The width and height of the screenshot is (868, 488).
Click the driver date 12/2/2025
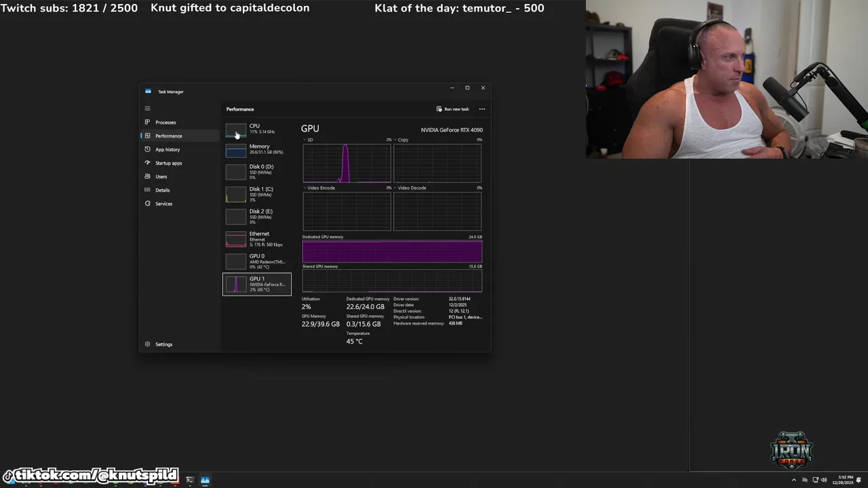(458, 305)
